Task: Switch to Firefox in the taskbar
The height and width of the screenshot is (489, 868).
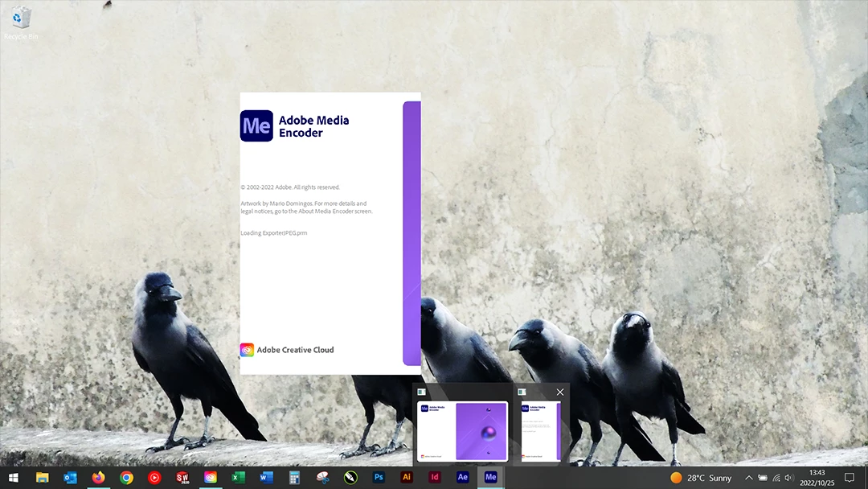Action: (x=99, y=478)
